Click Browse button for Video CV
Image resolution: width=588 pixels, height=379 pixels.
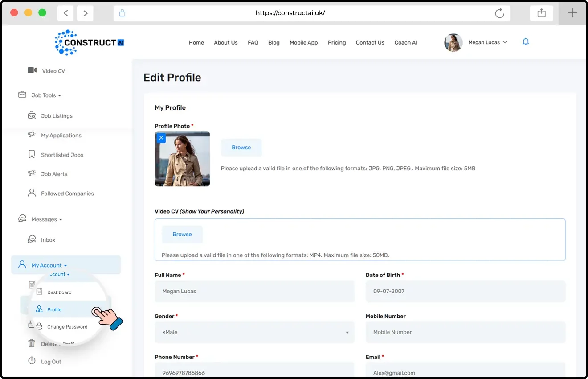coord(182,235)
